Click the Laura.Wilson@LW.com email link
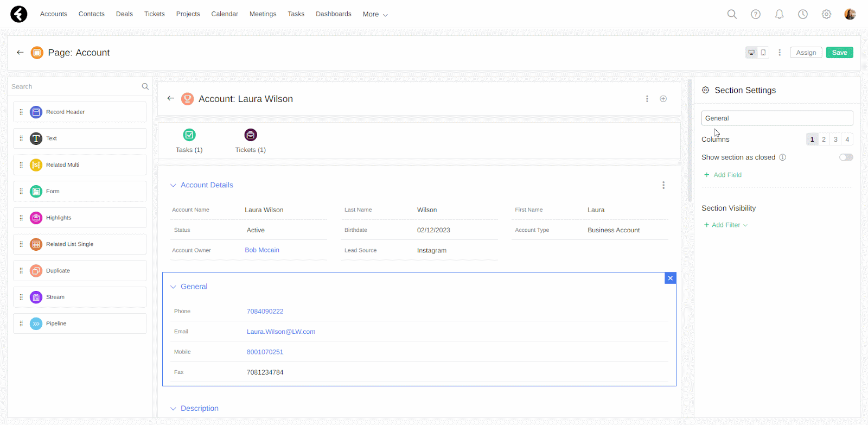This screenshot has width=868, height=425. tap(281, 332)
